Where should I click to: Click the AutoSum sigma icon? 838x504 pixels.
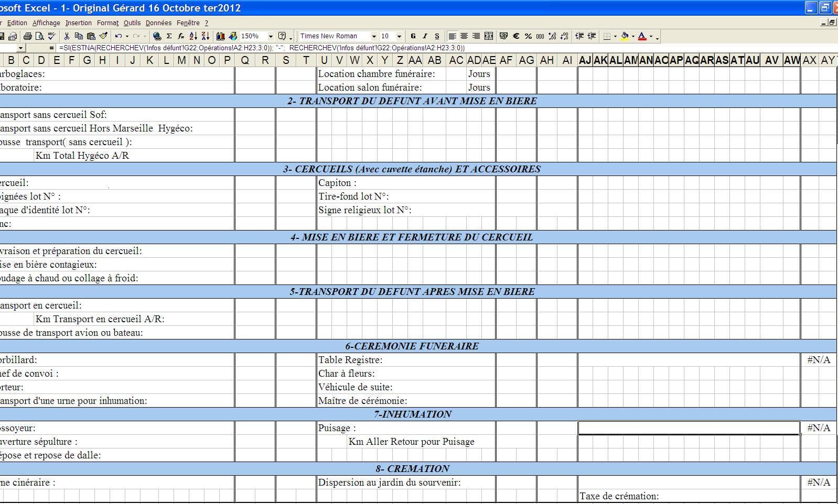[x=169, y=36]
